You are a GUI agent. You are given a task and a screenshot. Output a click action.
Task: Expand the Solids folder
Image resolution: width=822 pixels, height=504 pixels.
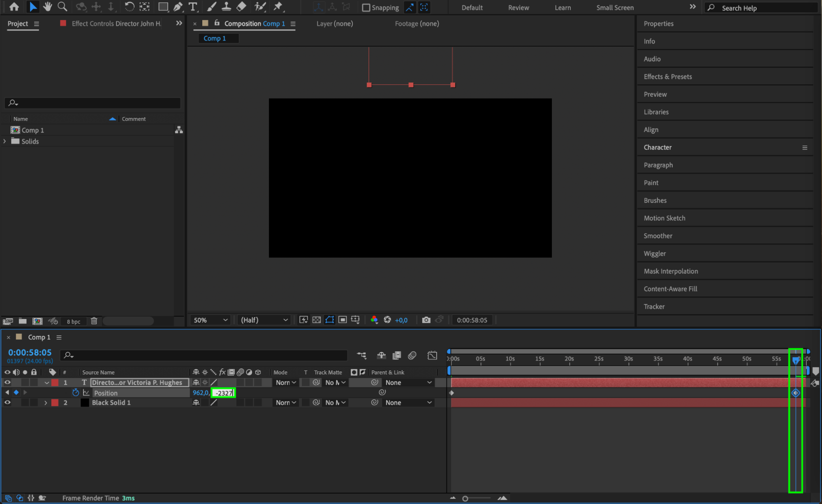pos(5,141)
